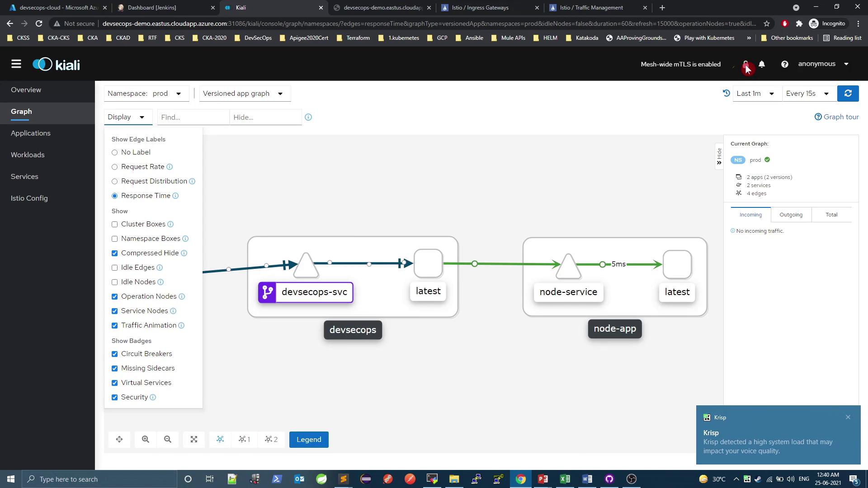Image resolution: width=868 pixels, height=488 pixels.
Task: Click the Legend button
Action: [309, 439]
